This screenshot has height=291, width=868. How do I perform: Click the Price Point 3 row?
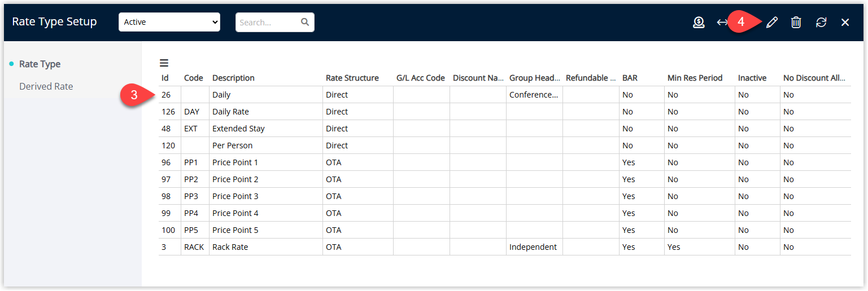tap(504, 196)
